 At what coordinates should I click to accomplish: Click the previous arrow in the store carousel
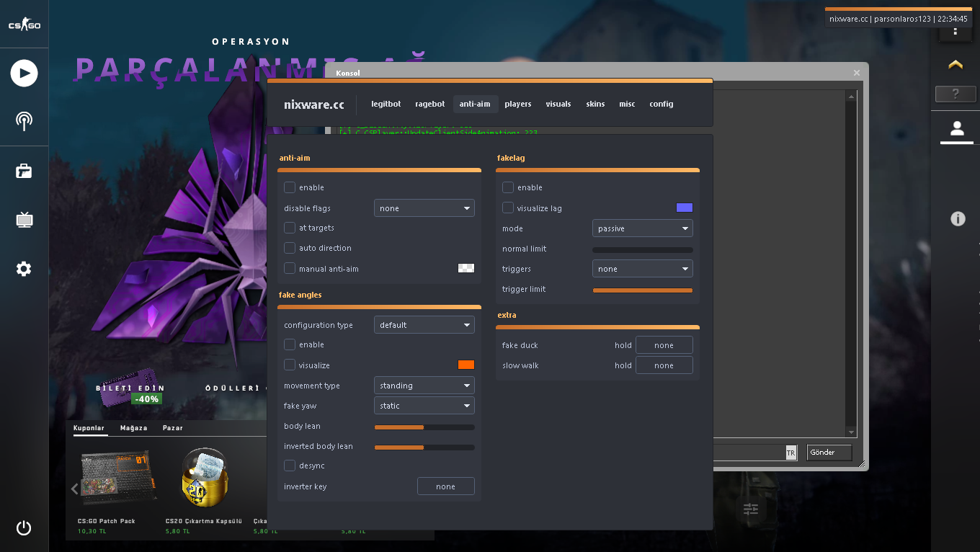tap(74, 489)
